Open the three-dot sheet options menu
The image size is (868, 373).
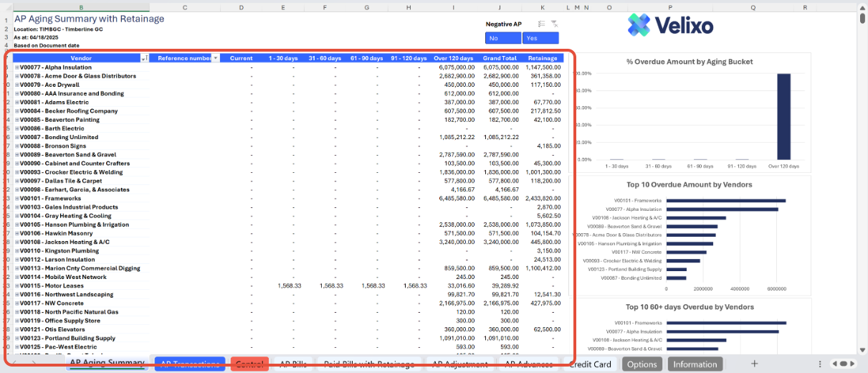point(820,364)
